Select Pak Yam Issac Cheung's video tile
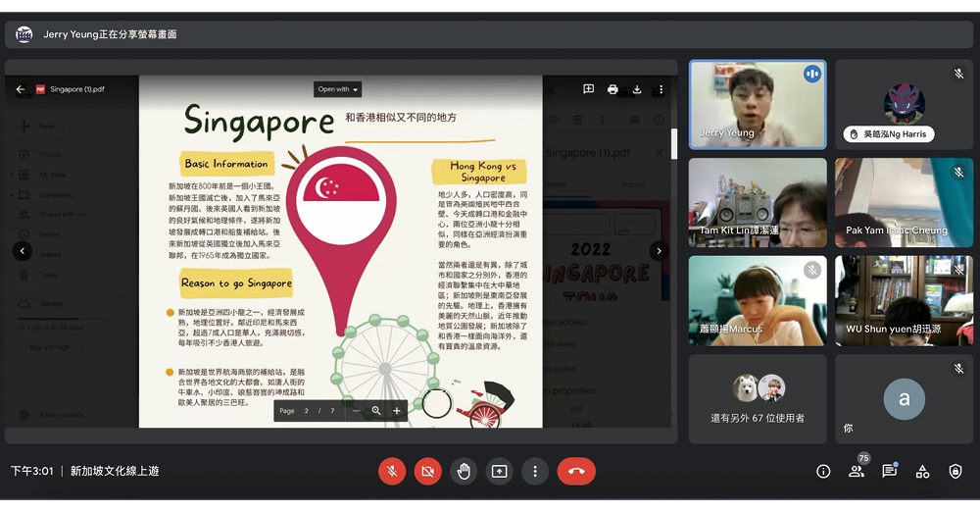 point(904,202)
